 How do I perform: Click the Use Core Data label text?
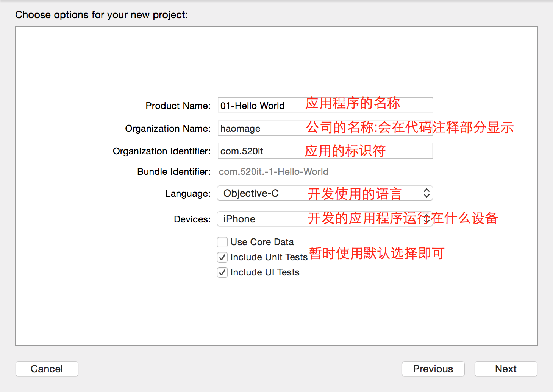pos(262,242)
